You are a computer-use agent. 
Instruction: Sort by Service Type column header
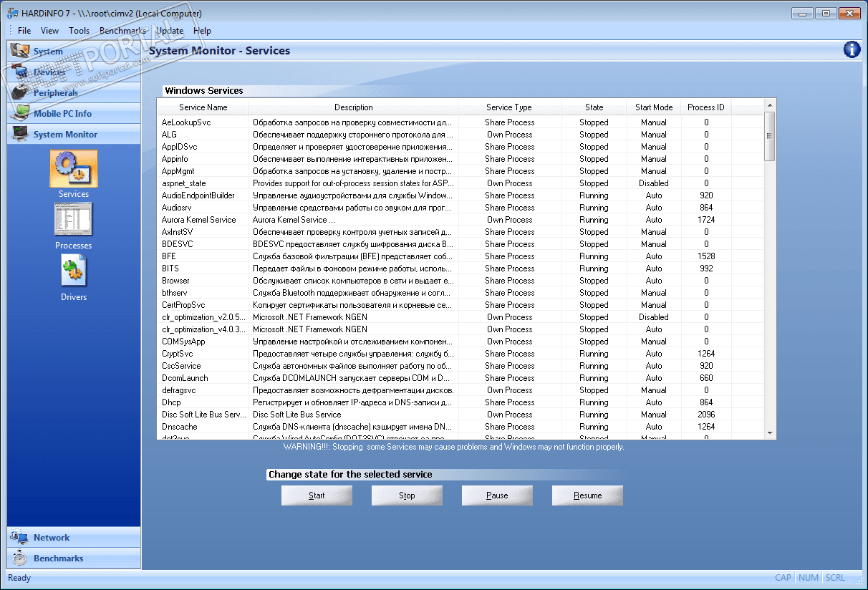click(x=509, y=107)
